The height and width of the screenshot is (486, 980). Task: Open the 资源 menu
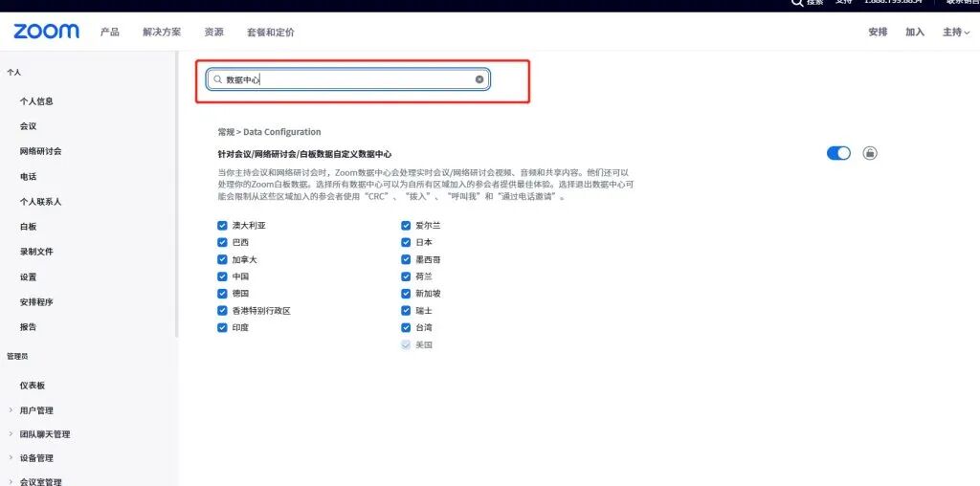(x=213, y=32)
